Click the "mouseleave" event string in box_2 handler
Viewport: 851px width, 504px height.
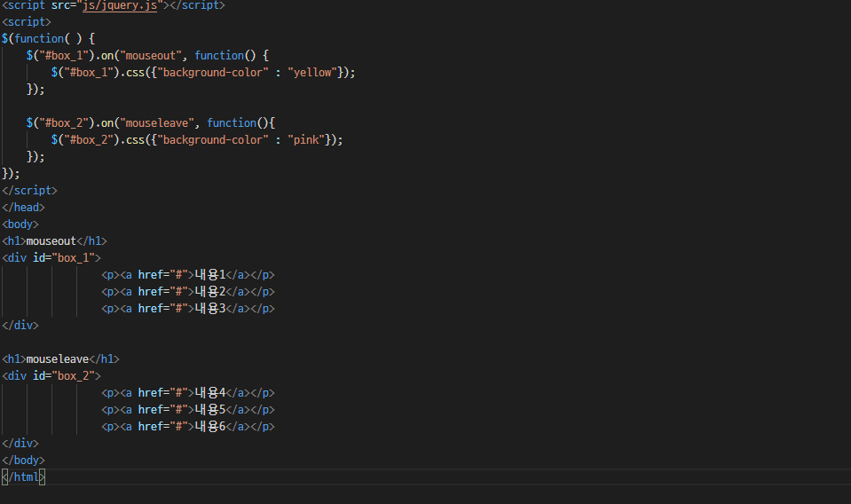(x=157, y=123)
